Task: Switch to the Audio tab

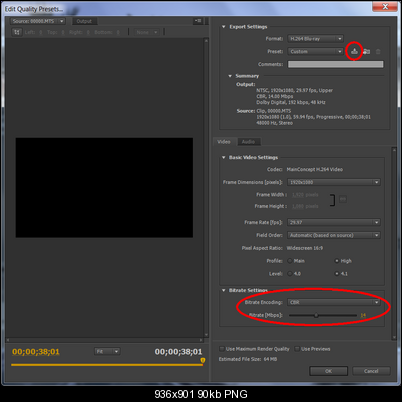Action: pos(248,142)
